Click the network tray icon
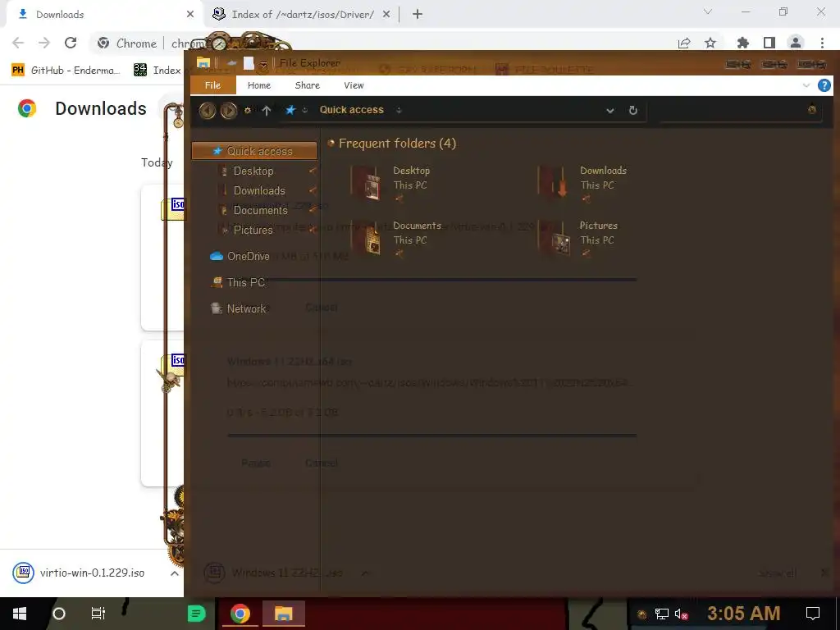840x630 pixels. tap(662, 614)
